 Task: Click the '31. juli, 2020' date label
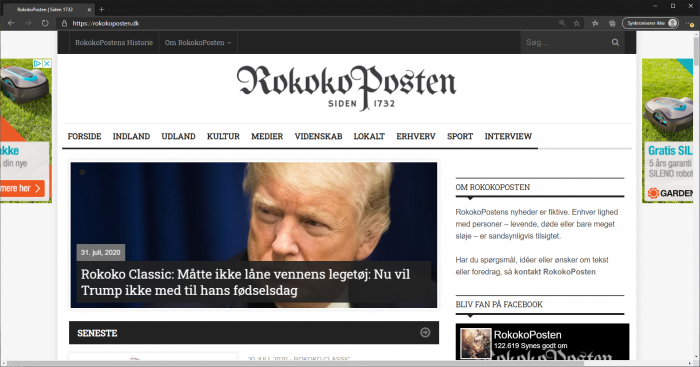[100, 252]
